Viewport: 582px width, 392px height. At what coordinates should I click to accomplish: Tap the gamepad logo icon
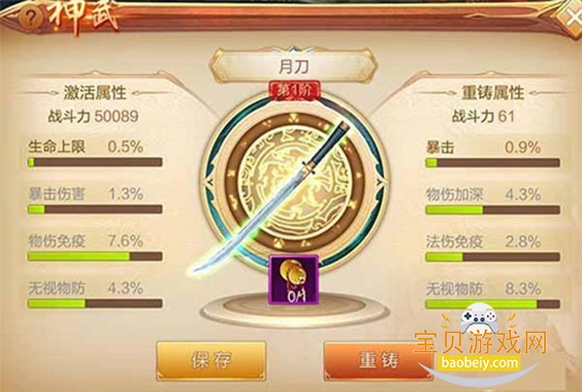[479, 318]
